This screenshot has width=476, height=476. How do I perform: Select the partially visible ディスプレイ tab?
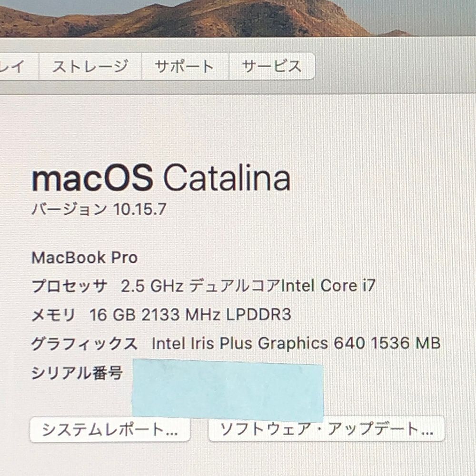[19, 66]
